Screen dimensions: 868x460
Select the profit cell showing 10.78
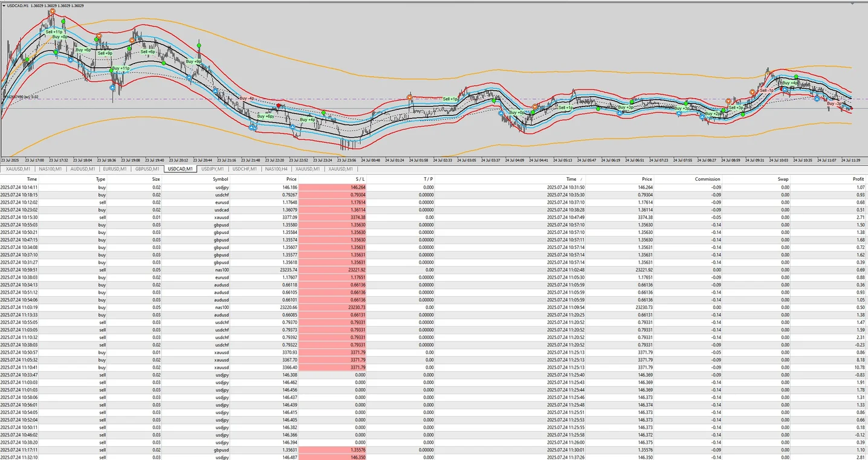tap(858, 368)
